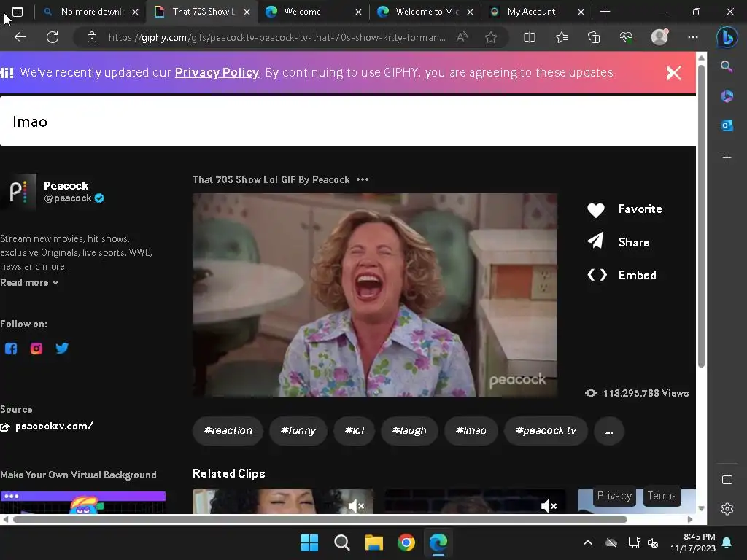This screenshot has width=747, height=560.
Task: Unmute the second related clip
Action: (549, 506)
